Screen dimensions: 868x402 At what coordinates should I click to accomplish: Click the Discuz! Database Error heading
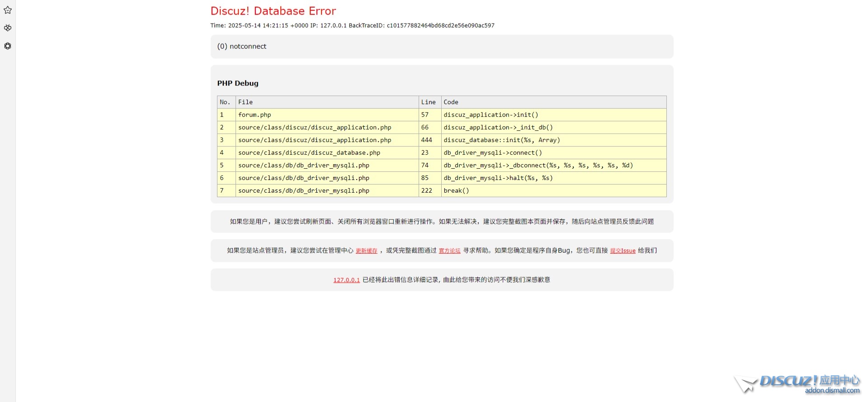[x=273, y=11]
